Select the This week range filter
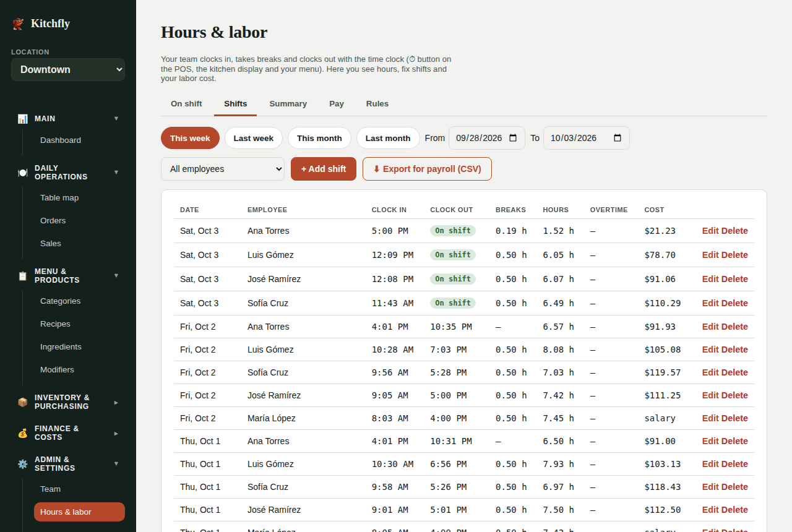The image size is (792, 532). click(x=190, y=138)
